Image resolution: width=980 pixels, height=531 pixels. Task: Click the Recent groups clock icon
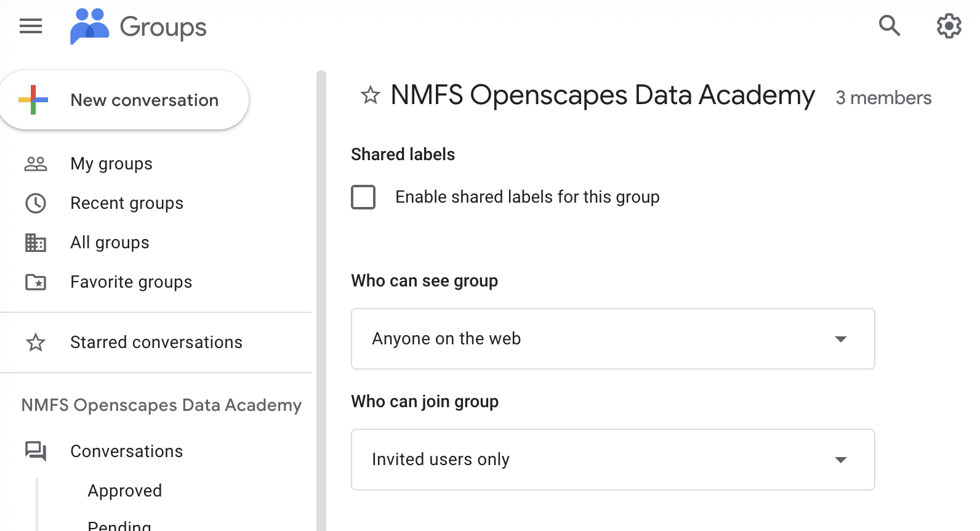[36, 203]
